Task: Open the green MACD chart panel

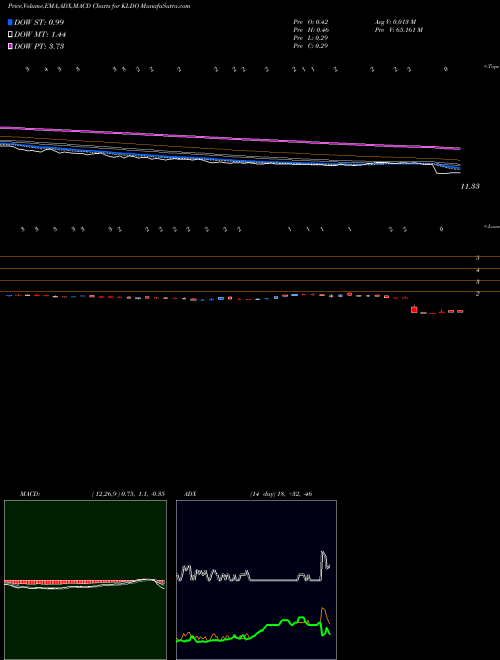Action: [85, 580]
